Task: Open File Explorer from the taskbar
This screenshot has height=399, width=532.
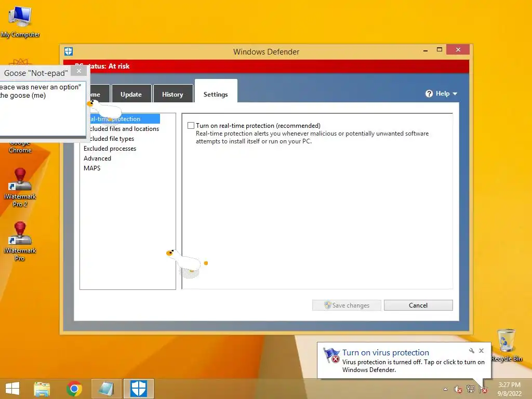Action: pyautogui.click(x=42, y=389)
